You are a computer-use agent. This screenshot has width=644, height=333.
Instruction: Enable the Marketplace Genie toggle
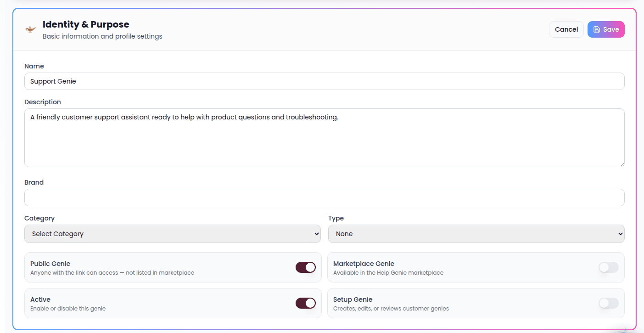tap(609, 267)
